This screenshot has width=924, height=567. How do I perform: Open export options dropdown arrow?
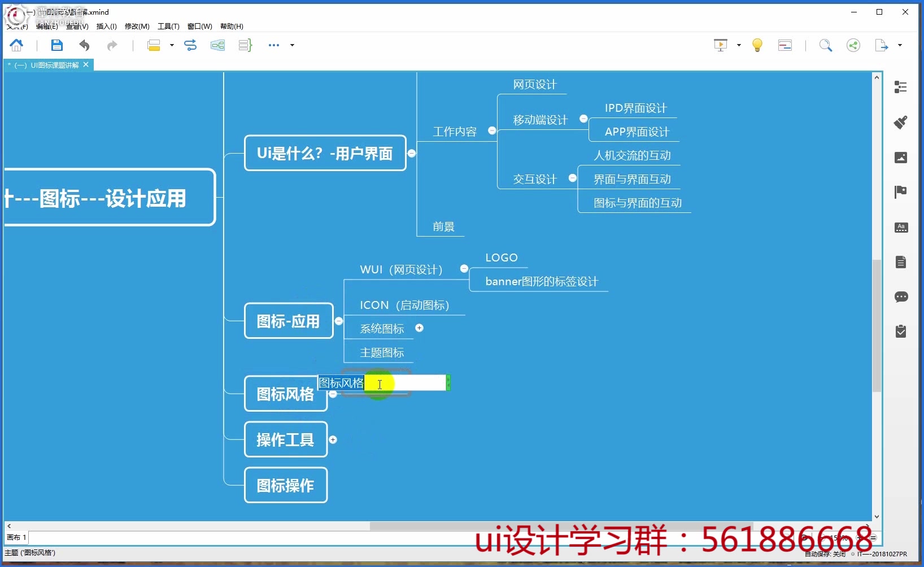click(x=900, y=45)
